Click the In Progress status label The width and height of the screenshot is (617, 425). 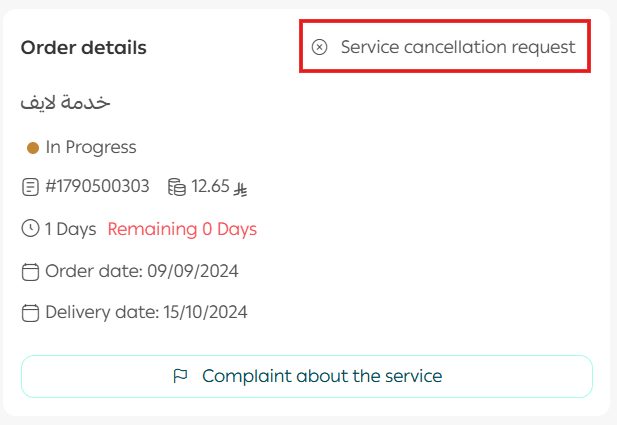point(91,148)
